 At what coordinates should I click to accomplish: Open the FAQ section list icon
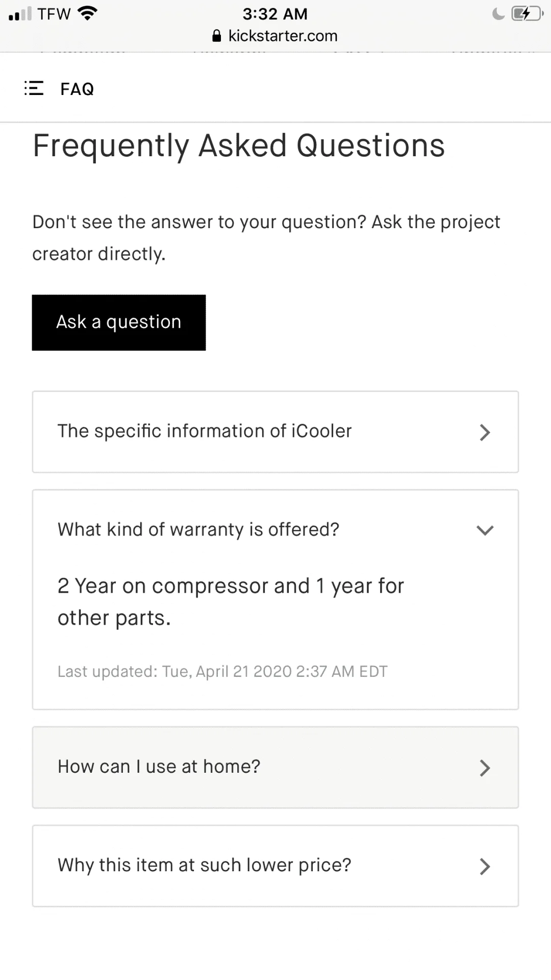point(34,88)
